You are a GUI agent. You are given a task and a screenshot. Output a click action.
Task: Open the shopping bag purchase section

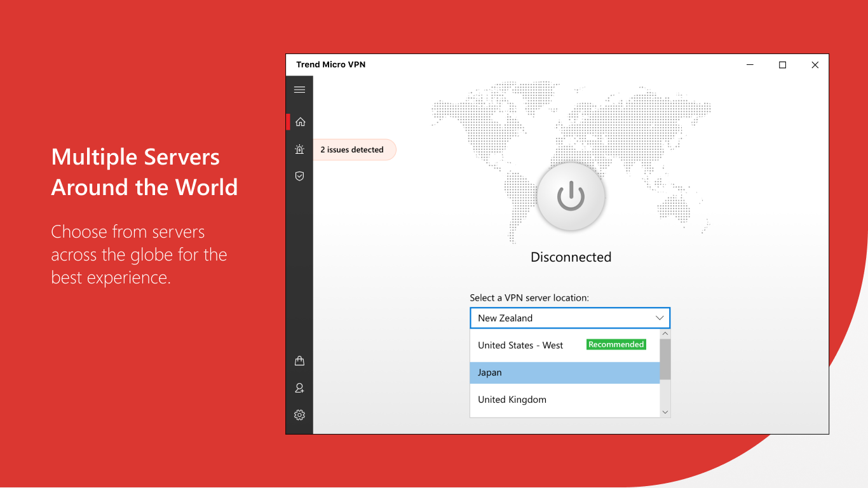click(x=299, y=360)
